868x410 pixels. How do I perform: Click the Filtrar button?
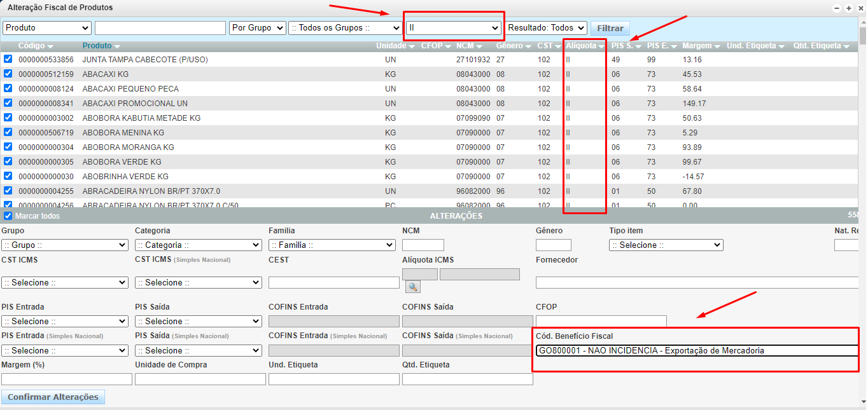pyautogui.click(x=610, y=28)
